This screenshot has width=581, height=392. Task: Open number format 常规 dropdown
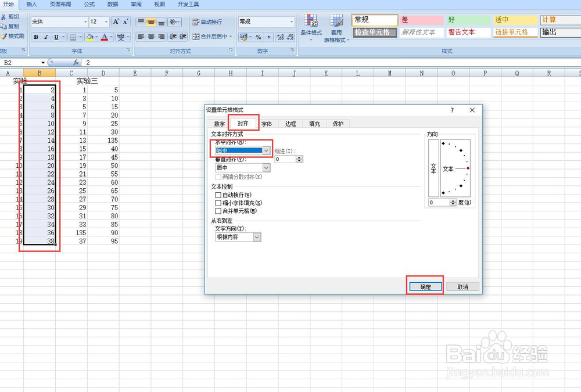click(x=291, y=22)
